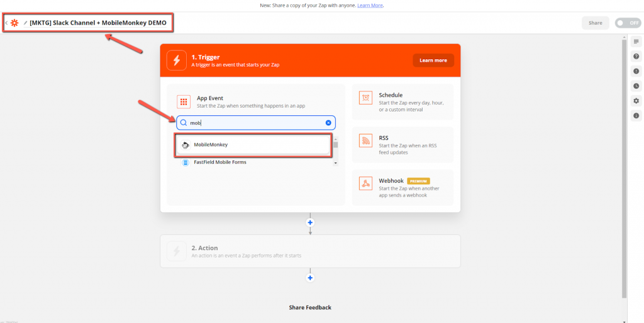The height and width of the screenshot is (323, 644).
Task: Click the Schedule alarm clock icon
Action: [x=365, y=98]
